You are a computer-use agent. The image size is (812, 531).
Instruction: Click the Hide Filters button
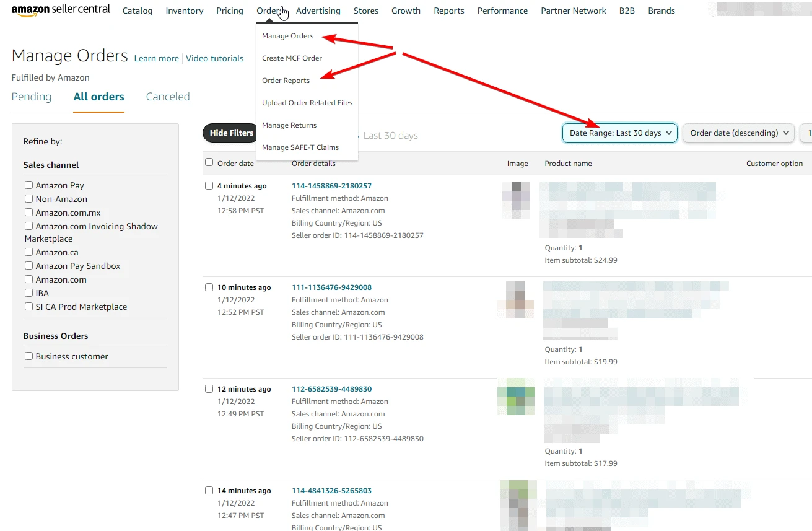pos(229,133)
